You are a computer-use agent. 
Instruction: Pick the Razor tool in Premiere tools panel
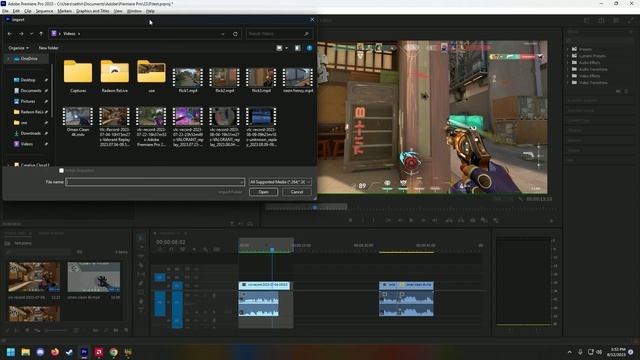click(140, 265)
